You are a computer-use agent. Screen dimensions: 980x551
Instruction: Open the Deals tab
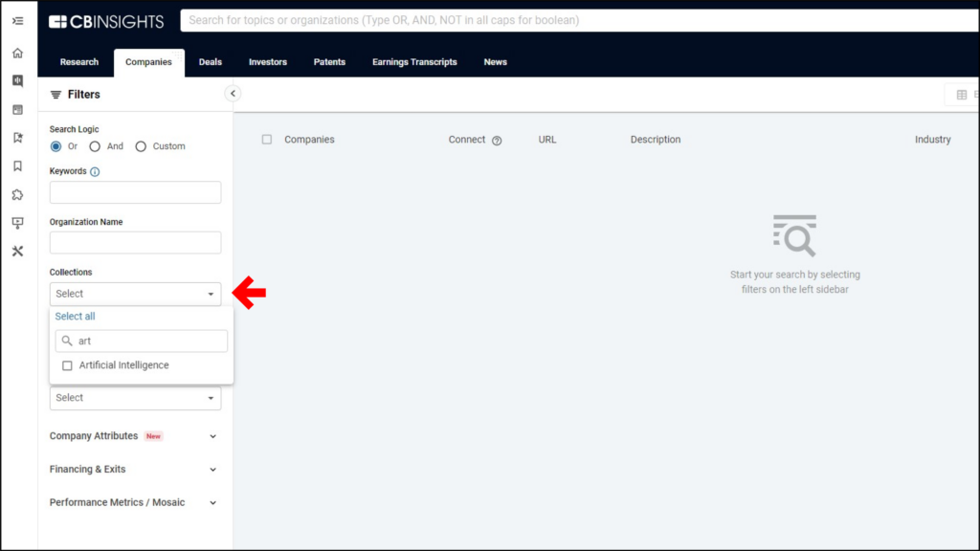[x=210, y=62]
